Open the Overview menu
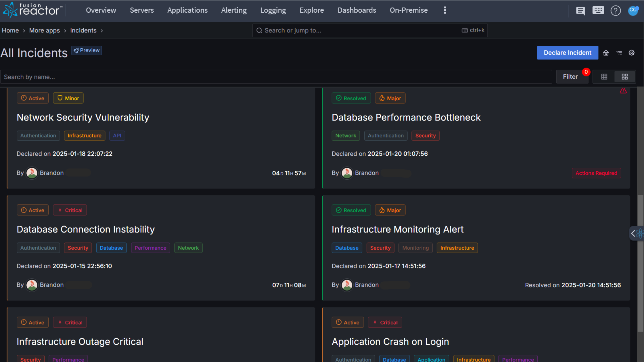The height and width of the screenshot is (362, 644). coord(101,10)
